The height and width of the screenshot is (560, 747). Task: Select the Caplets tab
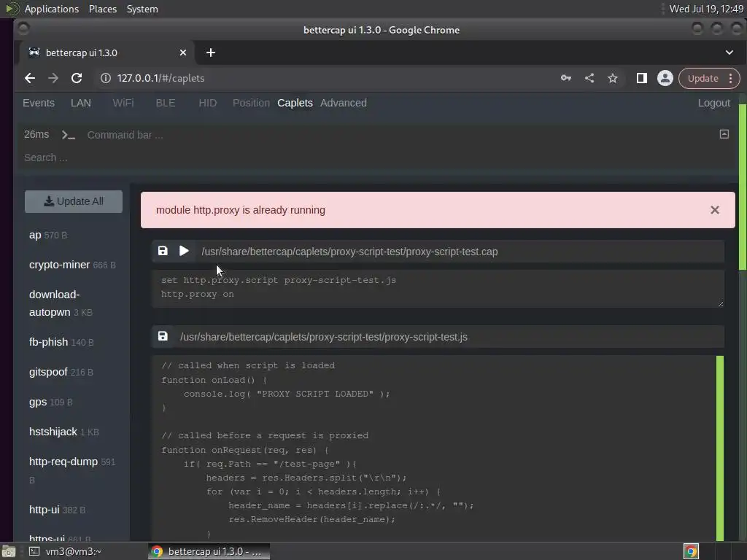(x=295, y=103)
